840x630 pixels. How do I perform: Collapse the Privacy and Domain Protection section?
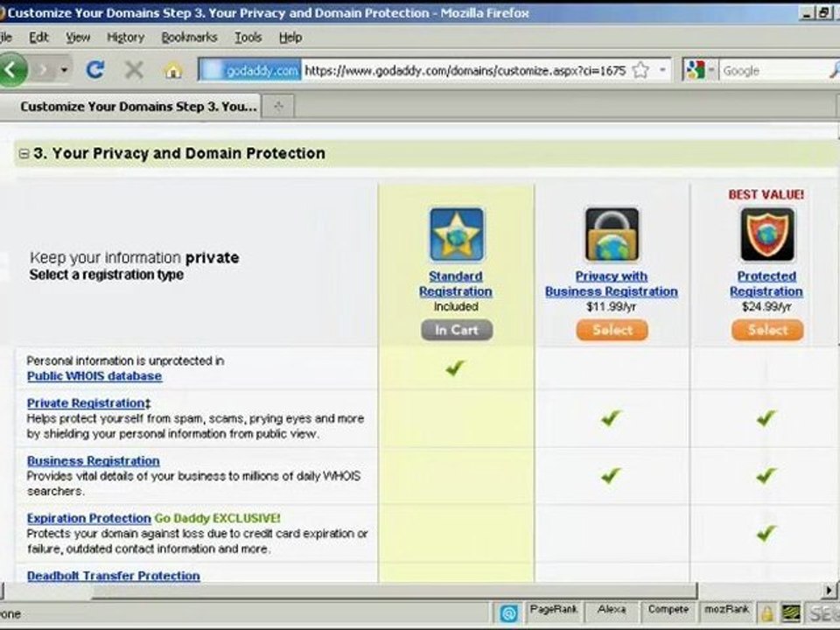click(x=24, y=154)
